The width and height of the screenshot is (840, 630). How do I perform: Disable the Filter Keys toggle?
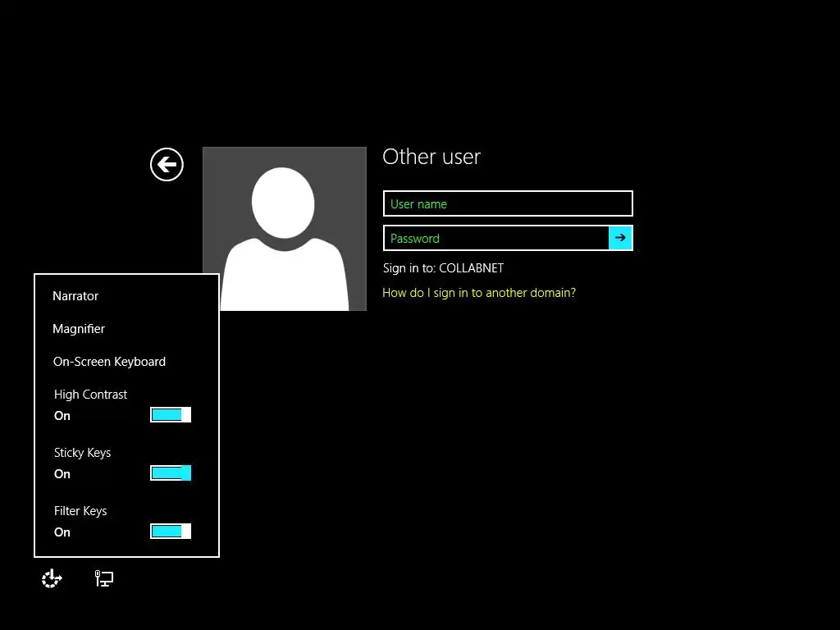tap(171, 532)
